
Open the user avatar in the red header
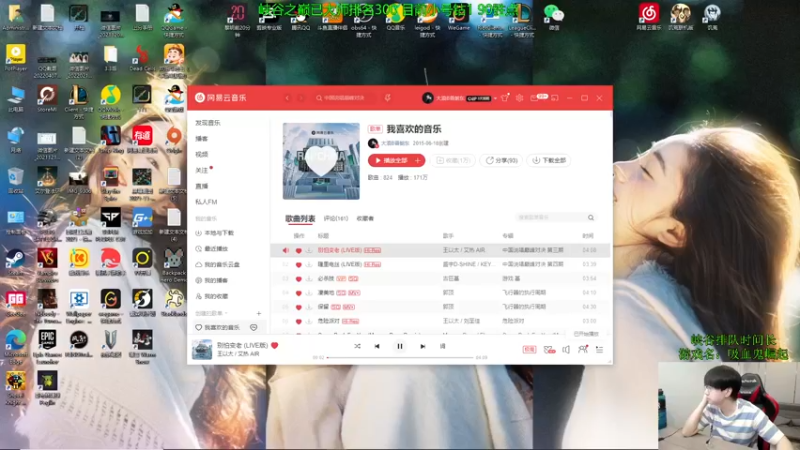pos(428,98)
